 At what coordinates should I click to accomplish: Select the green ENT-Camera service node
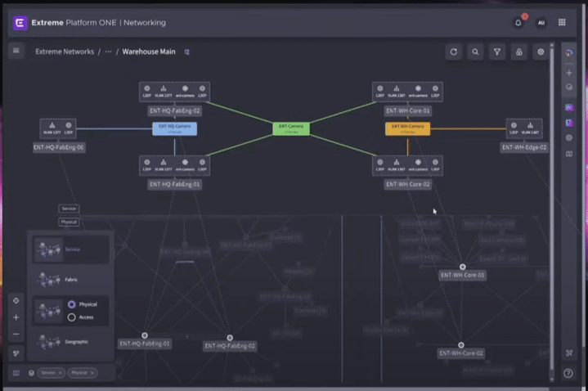pos(291,128)
